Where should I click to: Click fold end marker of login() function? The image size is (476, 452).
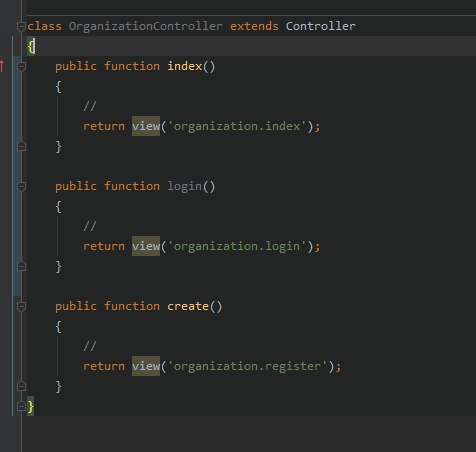(21, 266)
